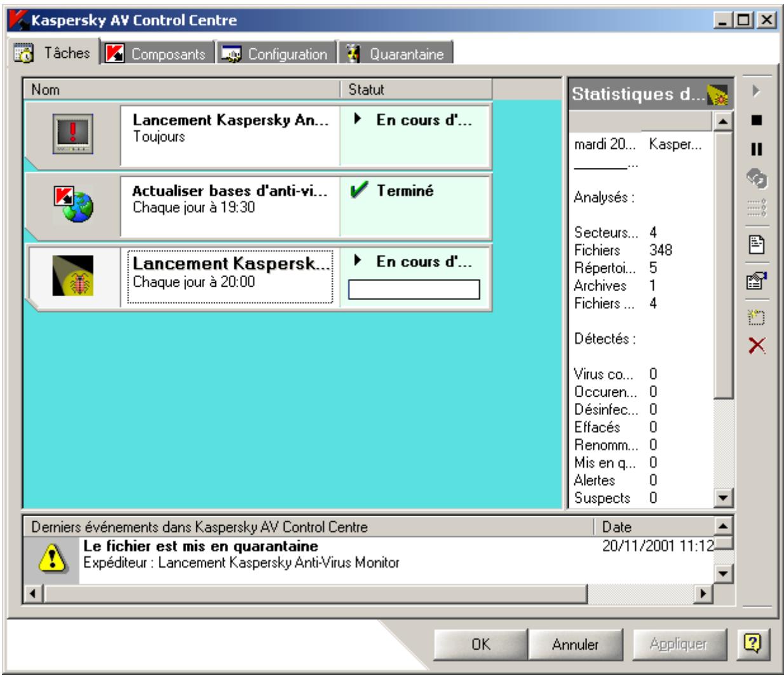784x677 pixels.
Task: Click the Kaspersky logo in the title bar
Action: point(20,20)
